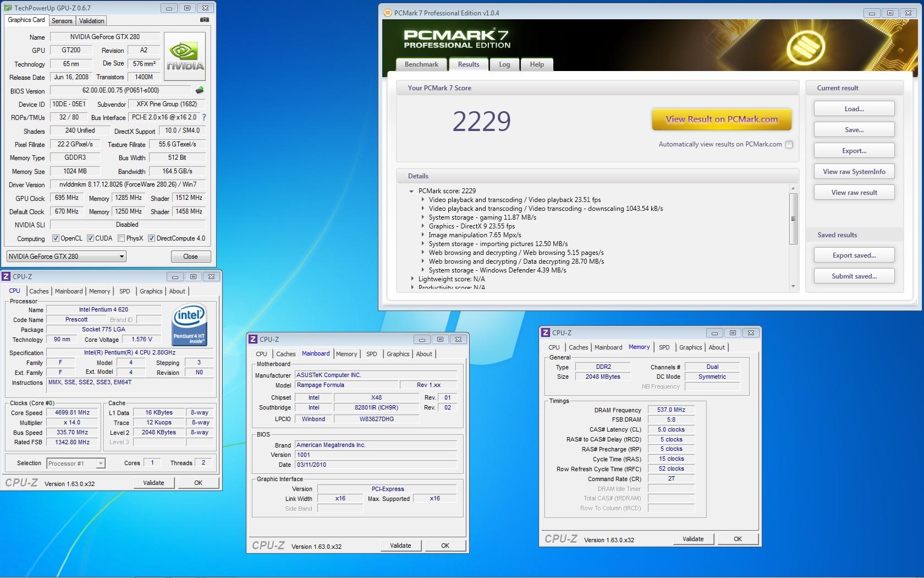The height and width of the screenshot is (578, 924).
Task: Click the GPU-Z screenshot camera icon
Action: [205, 20]
